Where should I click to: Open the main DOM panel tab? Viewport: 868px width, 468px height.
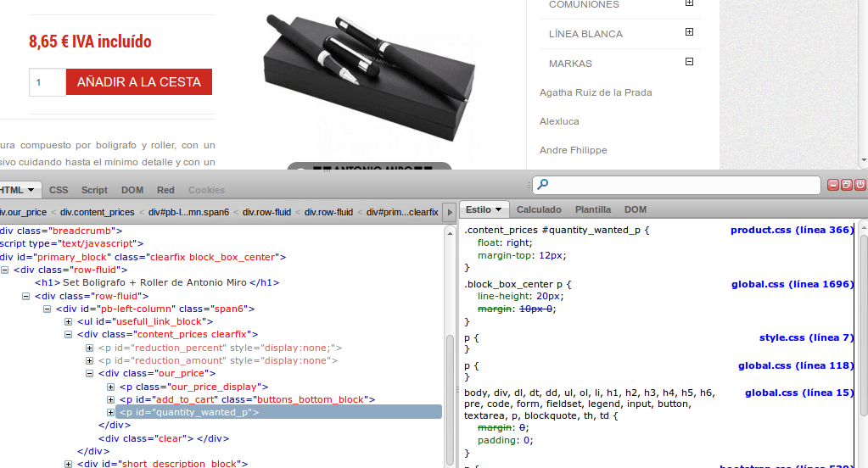tap(132, 190)
